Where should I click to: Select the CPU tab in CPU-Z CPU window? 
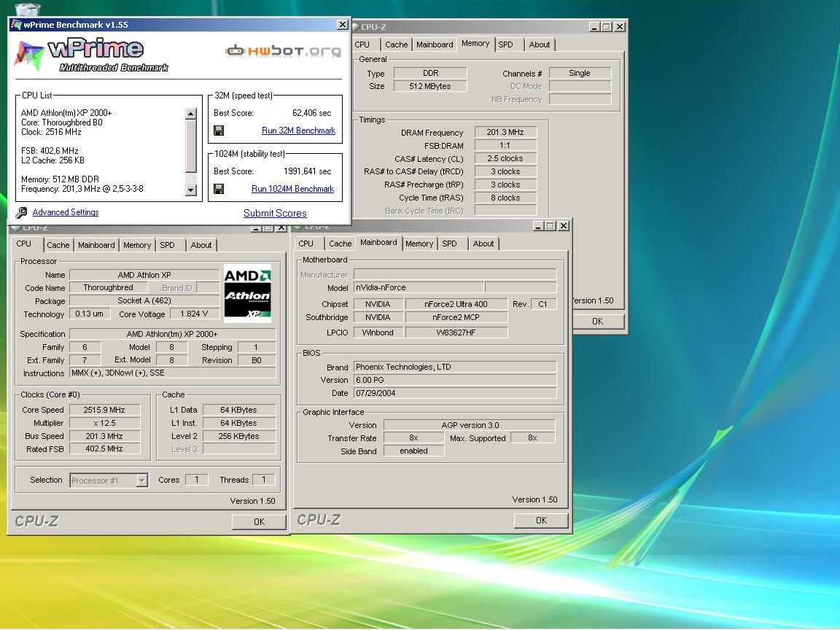tap(23, 244)
